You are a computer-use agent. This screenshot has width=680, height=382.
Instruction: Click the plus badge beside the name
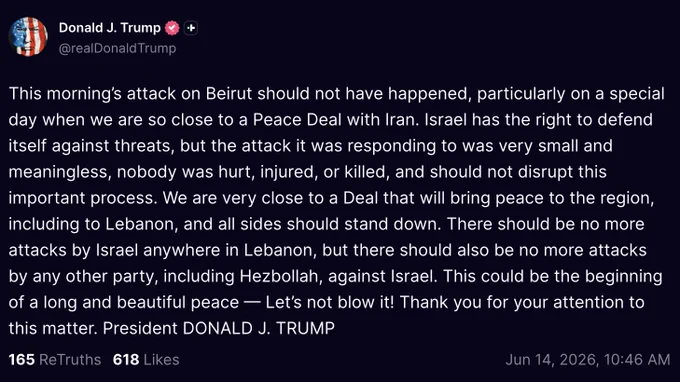[191, 28]
